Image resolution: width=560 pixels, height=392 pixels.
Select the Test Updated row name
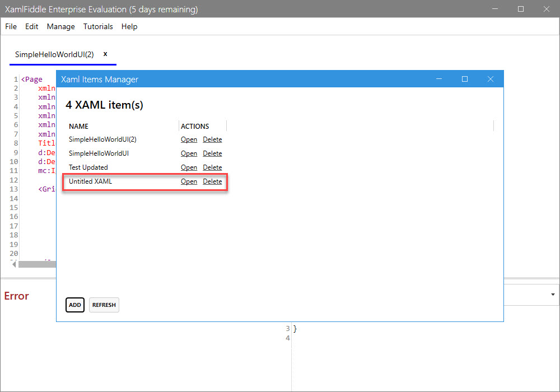coord(88,167)
